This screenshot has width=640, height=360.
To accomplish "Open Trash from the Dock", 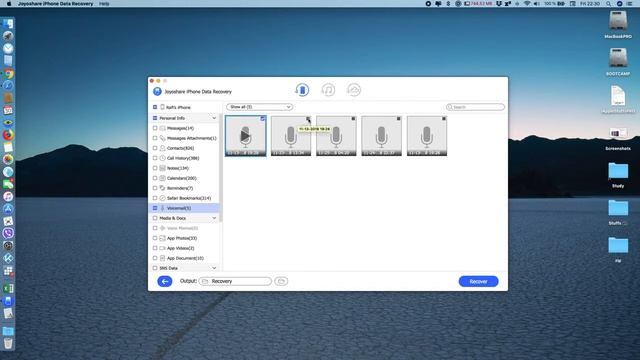I will 8,343.
